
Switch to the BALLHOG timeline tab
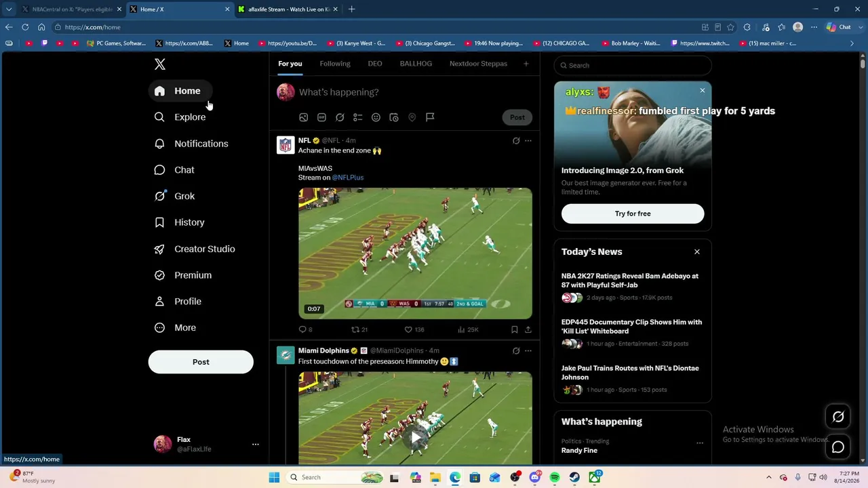click(416, 64)
